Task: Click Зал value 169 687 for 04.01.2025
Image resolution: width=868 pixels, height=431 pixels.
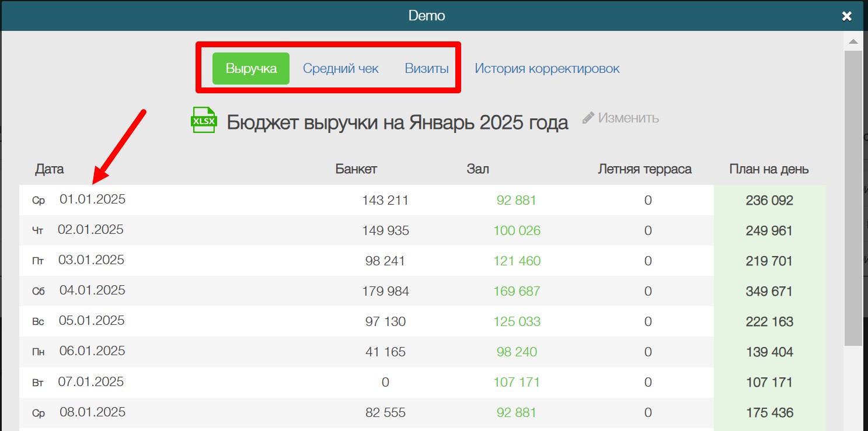Action: tap(517, 291)
